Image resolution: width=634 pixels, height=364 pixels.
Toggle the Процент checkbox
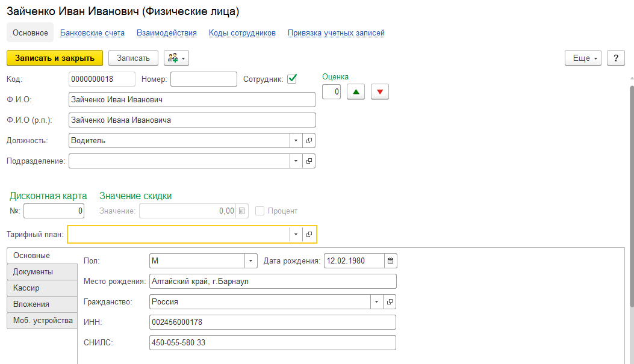[x=260, y=211]
